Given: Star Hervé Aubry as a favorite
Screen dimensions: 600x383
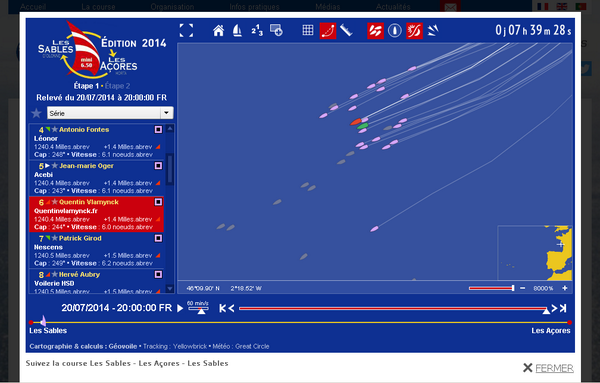Looking at the screenshot, I should coord(55,274).
